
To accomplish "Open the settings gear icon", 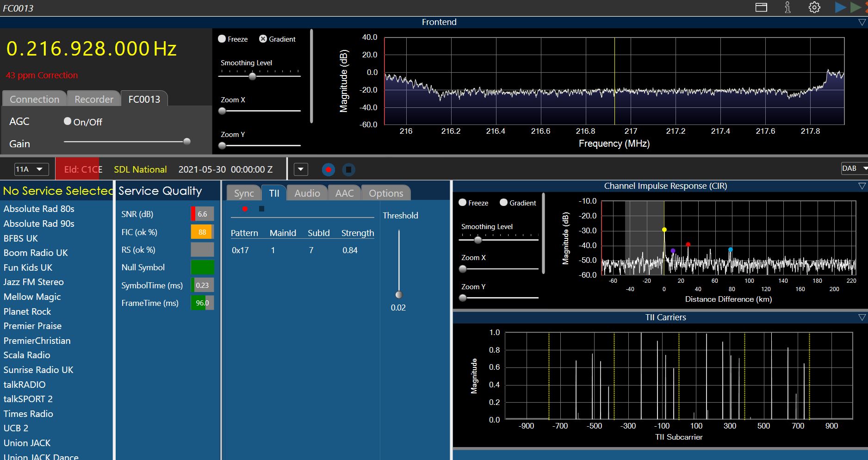I will (814, 7).
